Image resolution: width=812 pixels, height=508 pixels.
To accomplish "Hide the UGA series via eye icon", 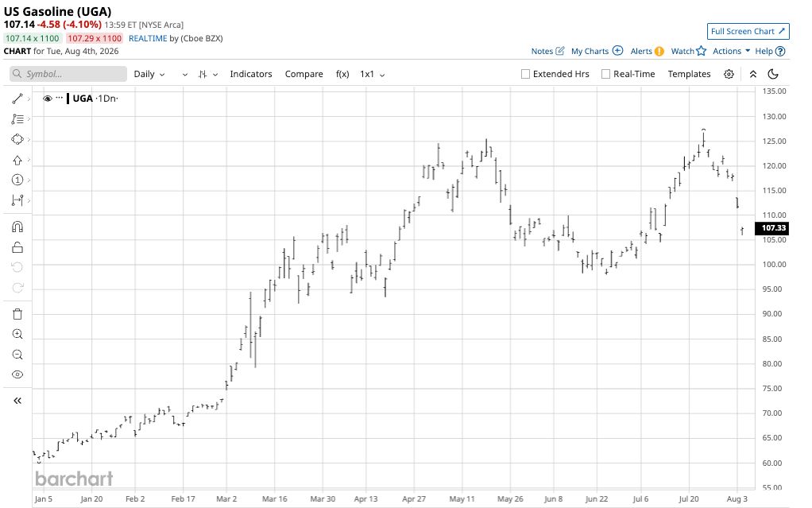I will (x=48, y=99).
